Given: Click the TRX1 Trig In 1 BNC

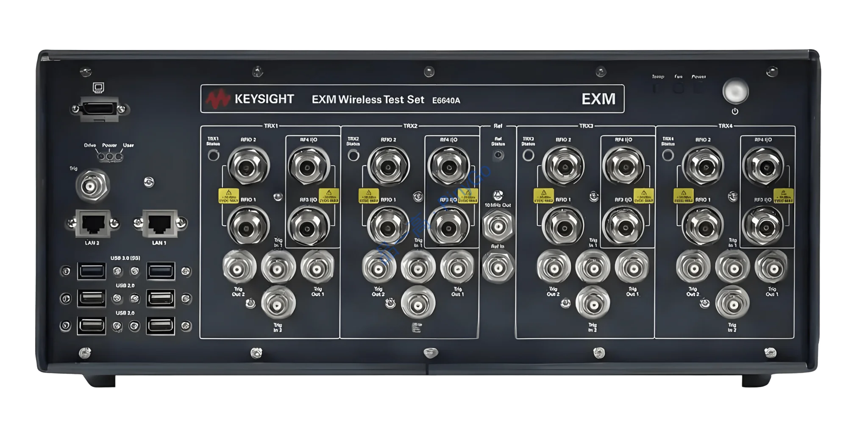Looking at the screenshot, I should [x=278, y=267].
